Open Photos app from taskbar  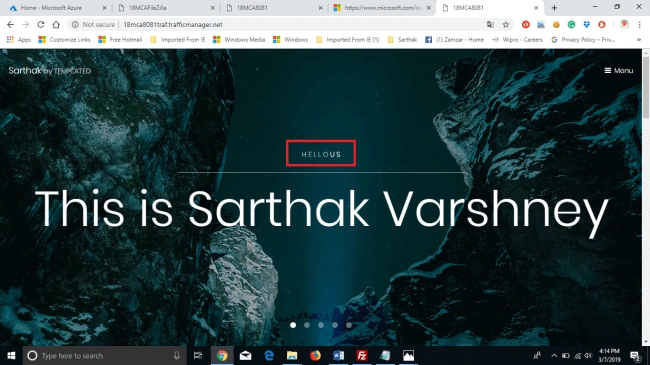(x=408, y=355)
